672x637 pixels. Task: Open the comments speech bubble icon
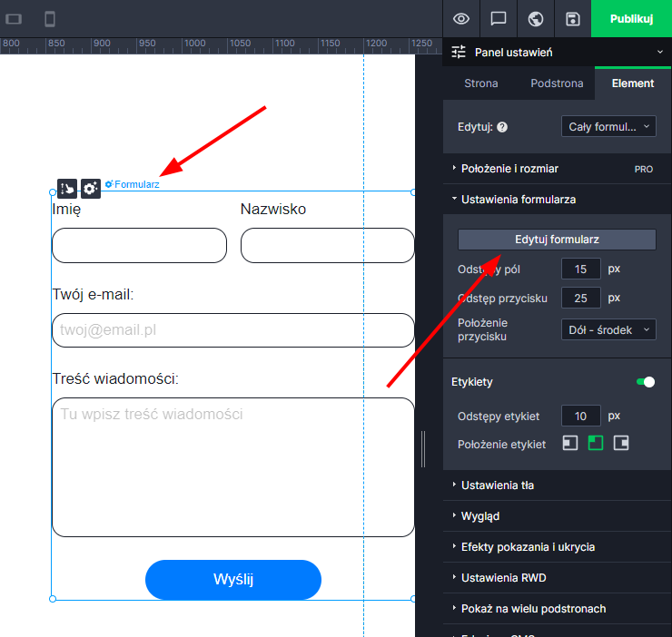pos(499,19)
